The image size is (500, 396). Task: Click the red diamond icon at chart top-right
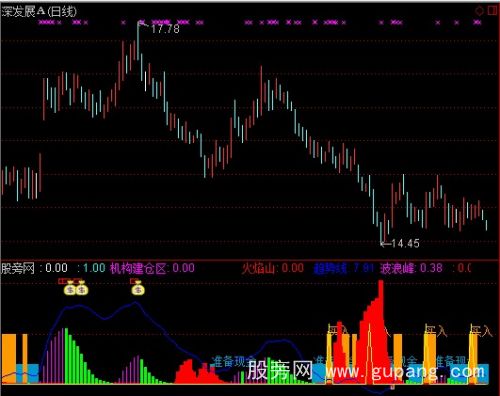click(479, 11)
